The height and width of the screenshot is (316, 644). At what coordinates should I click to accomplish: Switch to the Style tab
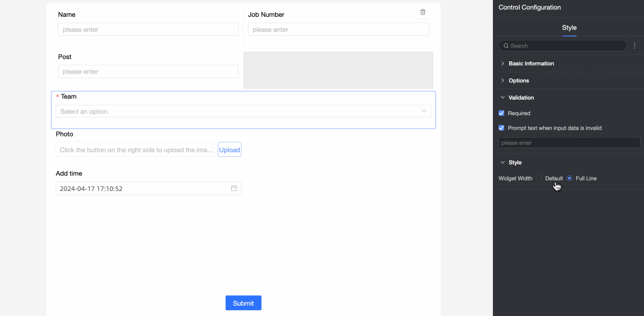coord(569,28)
